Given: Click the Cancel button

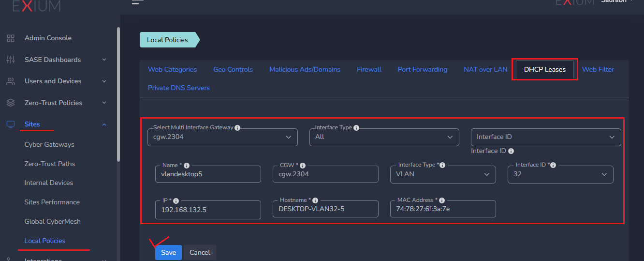Looking at the screenshot, I should [200, 252].
